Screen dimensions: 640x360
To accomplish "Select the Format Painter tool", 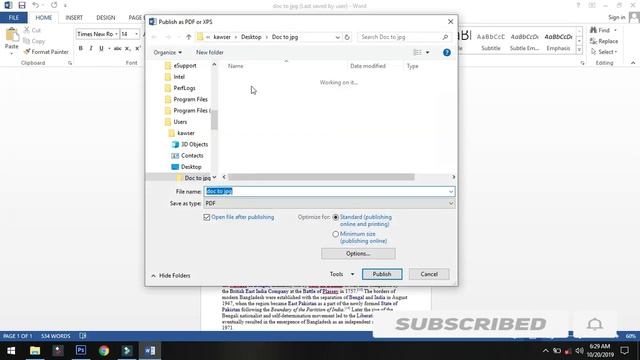I will [46, 52].
